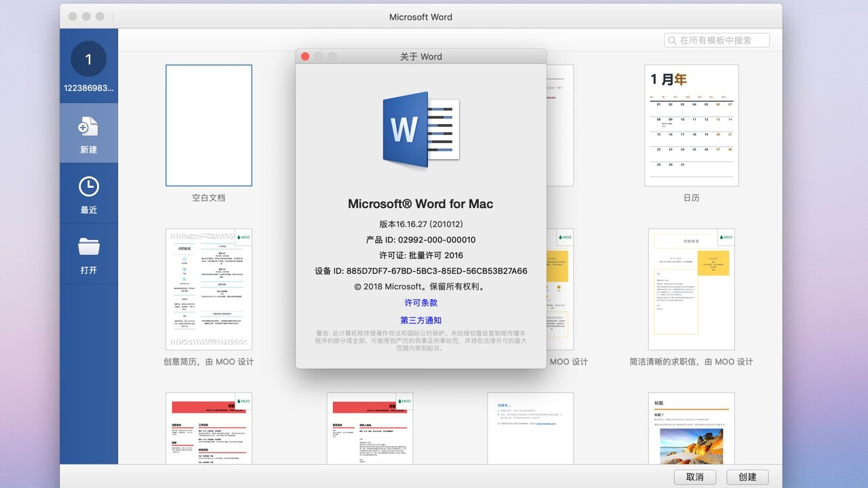This screenshot has width=868, height=488.
Task: Open the third-party notices (第三方通知) link
Action: (421, 321)
